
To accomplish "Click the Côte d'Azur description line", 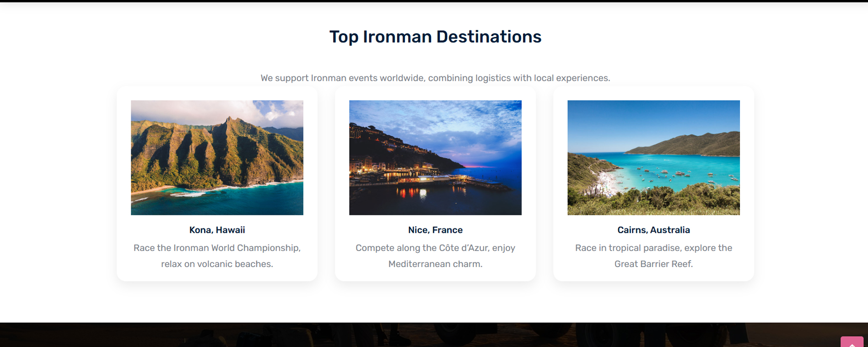I will [435, 248].
